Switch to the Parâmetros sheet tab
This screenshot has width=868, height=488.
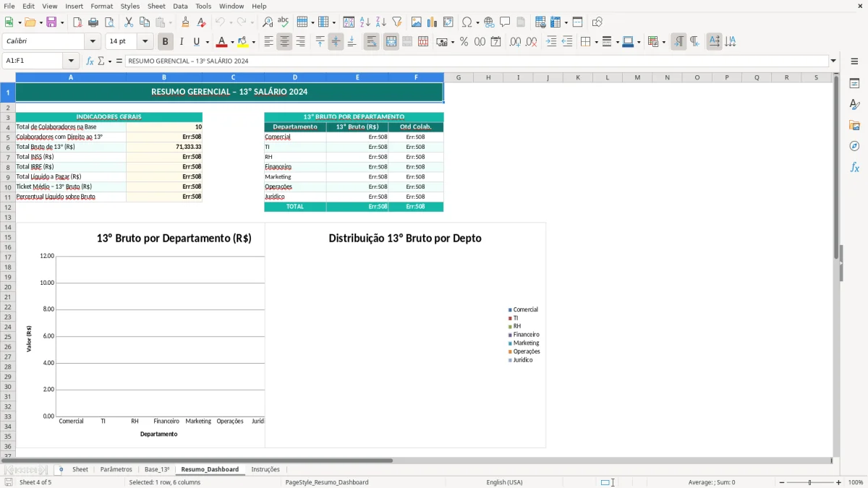[116, 469]
